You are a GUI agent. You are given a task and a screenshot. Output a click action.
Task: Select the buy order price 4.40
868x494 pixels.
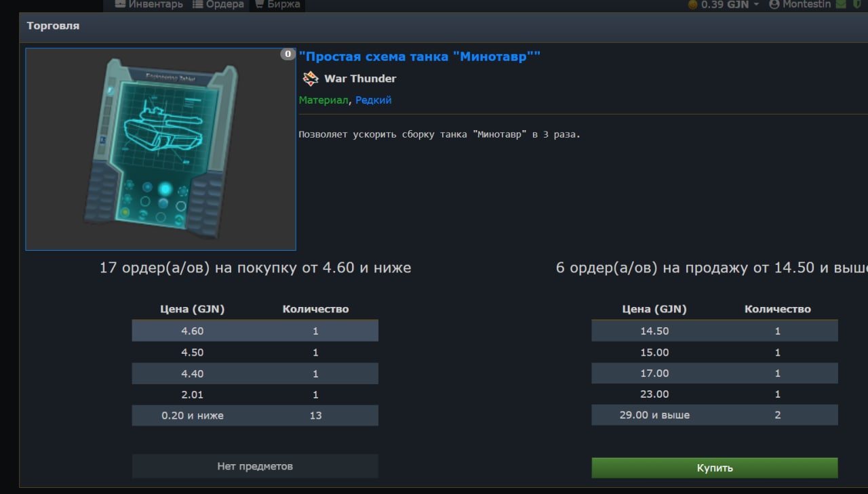[x=193, y=373]
